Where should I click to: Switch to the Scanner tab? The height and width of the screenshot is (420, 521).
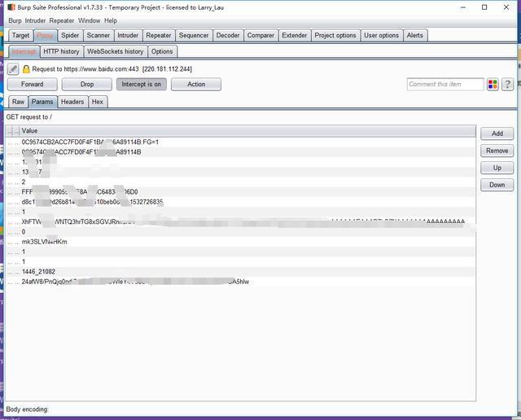point(98,35)
